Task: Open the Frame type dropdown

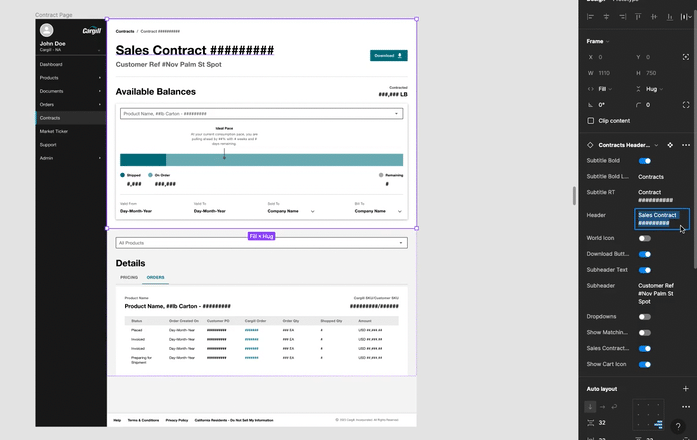Action: click(598, 41)
